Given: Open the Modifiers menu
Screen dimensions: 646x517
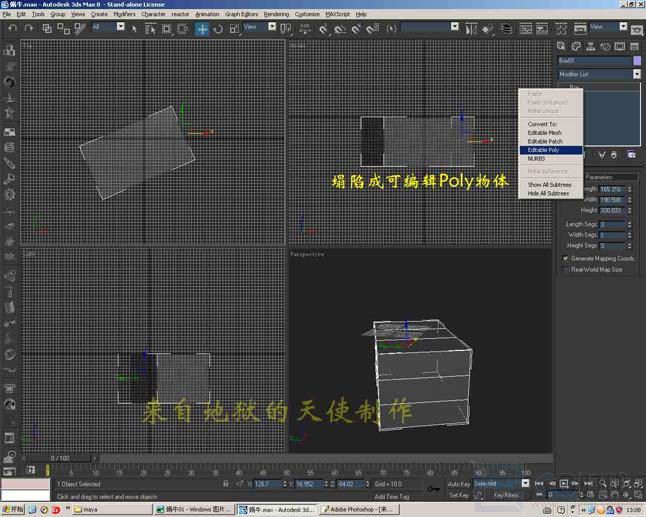Looking at the screenshot, I should [124, 14].
